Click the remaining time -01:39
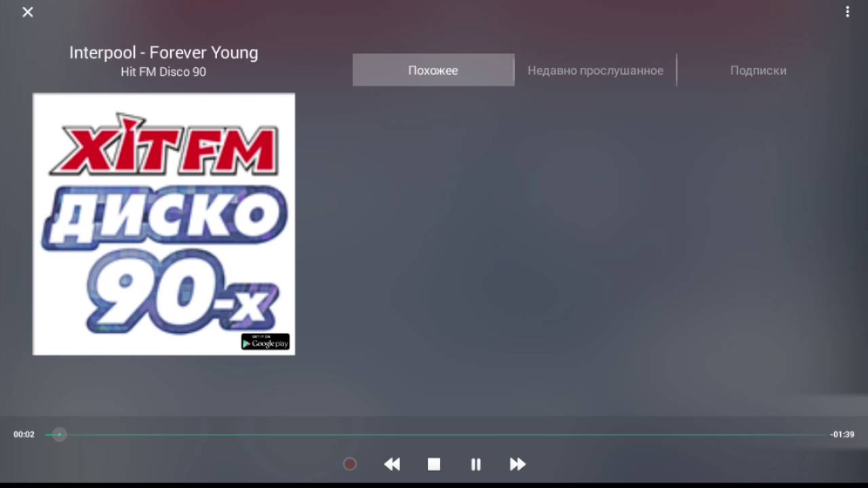The height and width of the screenshot is (488, 868). coord(842,434)
